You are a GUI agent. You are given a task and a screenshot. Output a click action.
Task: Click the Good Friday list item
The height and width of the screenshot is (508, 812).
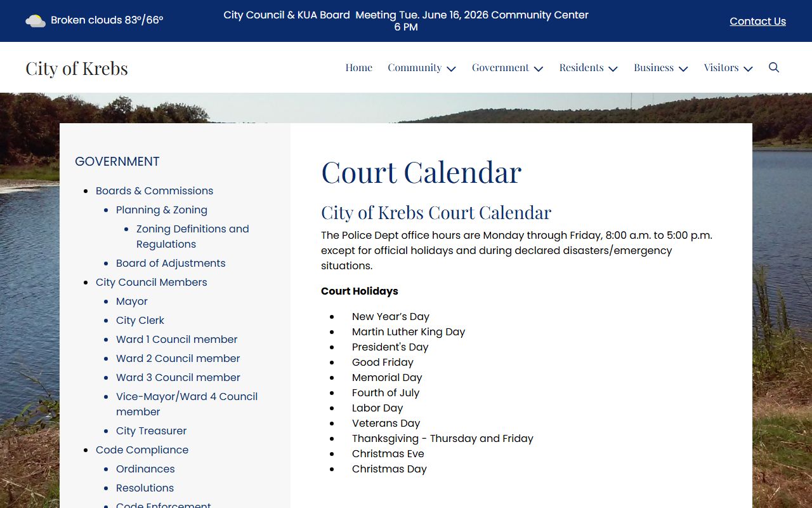click(x=383, y=362)
